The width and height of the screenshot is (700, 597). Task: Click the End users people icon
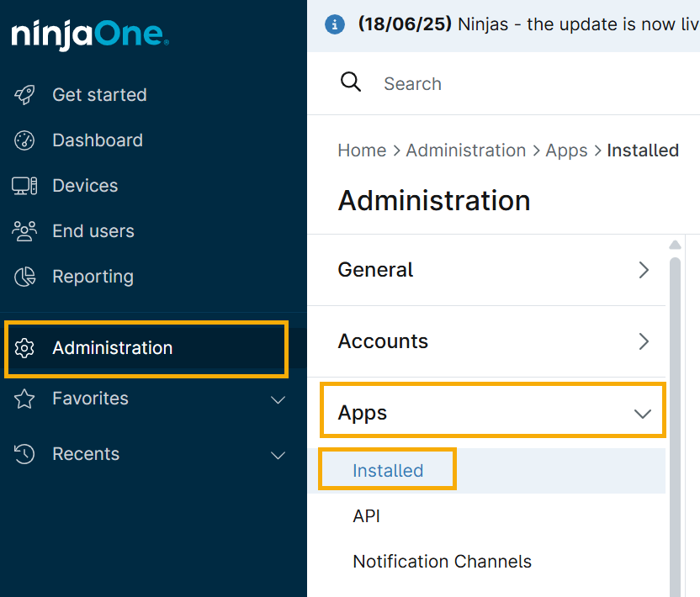coord(24,231)
